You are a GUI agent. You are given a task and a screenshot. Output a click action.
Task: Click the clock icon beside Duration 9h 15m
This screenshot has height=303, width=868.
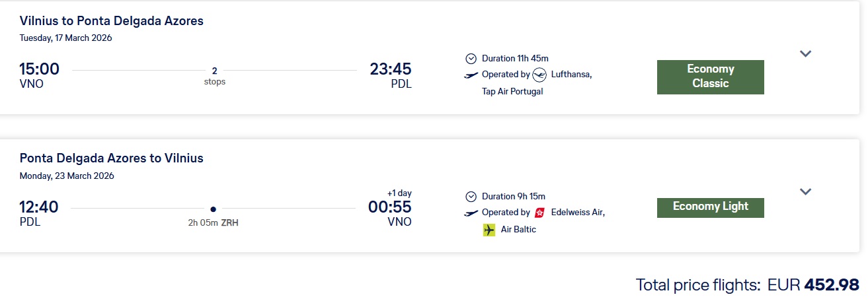point(471,196)
